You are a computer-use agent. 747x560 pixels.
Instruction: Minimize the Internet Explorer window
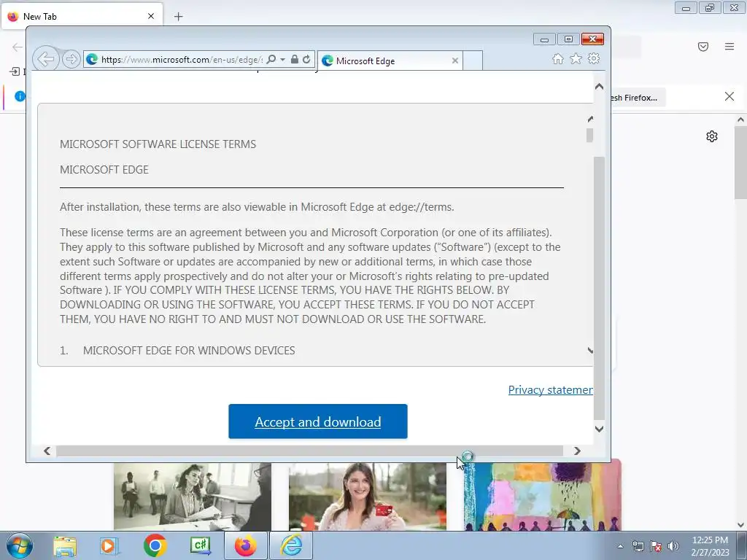coord(544,39)
